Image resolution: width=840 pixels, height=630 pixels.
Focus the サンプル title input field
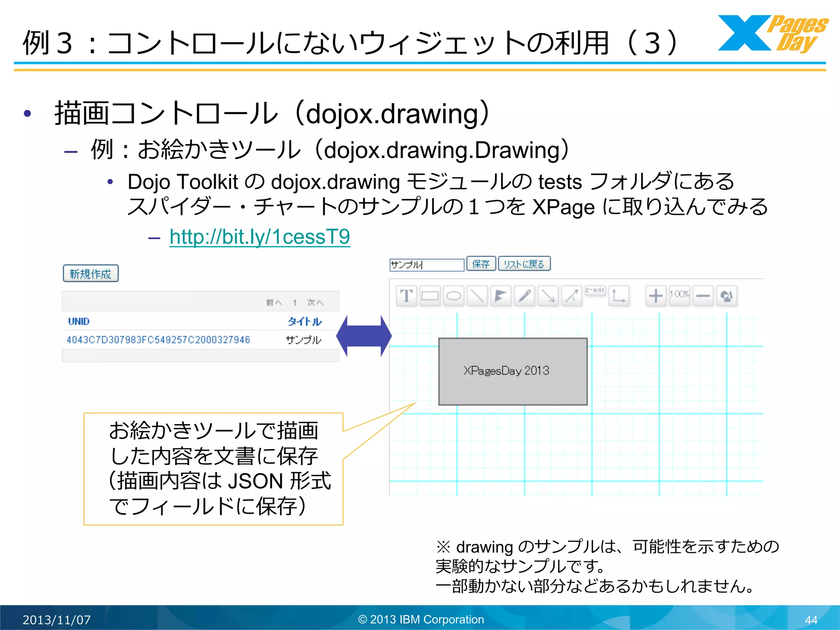pyautogui.click(x=427, y=265)
